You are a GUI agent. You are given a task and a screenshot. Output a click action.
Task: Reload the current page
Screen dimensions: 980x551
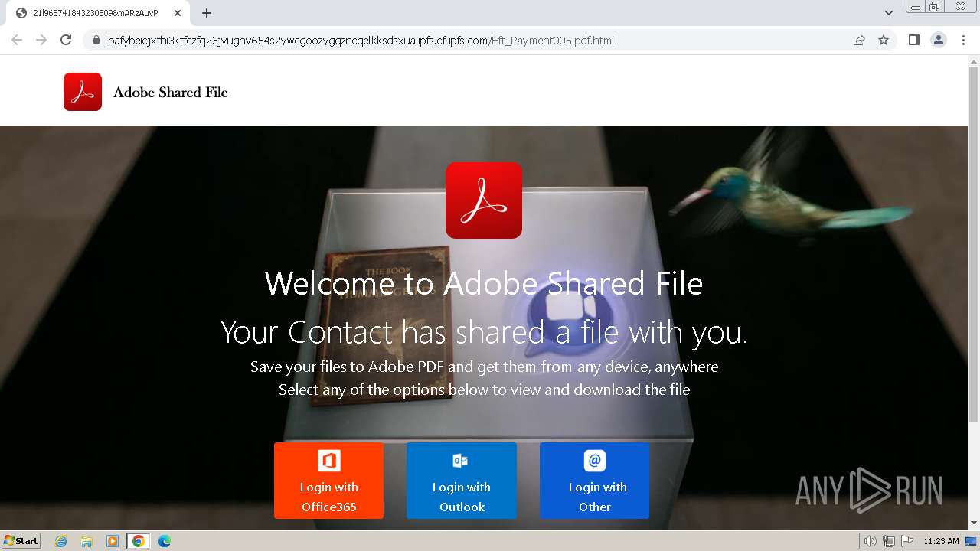(x=66, y=40)
